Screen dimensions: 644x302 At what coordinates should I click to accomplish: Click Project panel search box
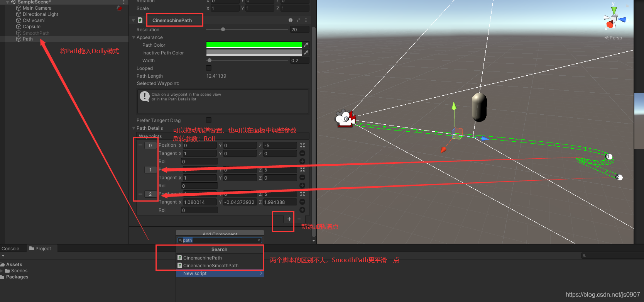[612, 256]
